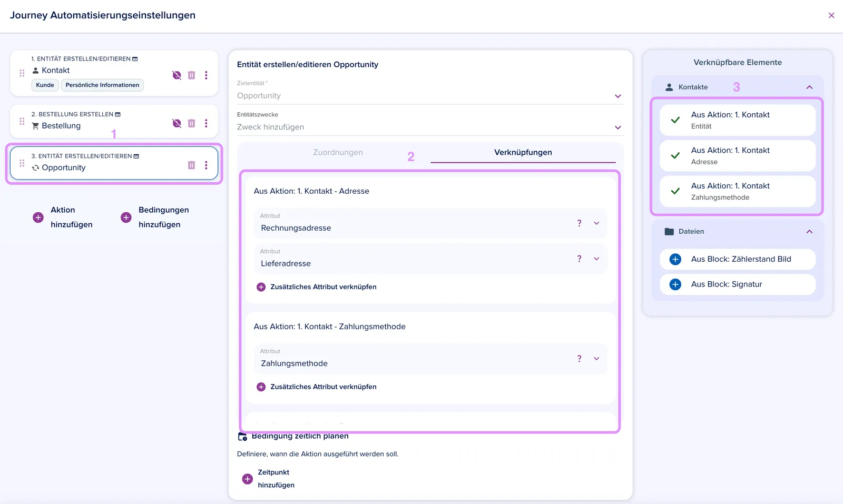Toggle the crossed-eye visibility icon on Kontakt card
843x504 pixels.
click(177, 75)
